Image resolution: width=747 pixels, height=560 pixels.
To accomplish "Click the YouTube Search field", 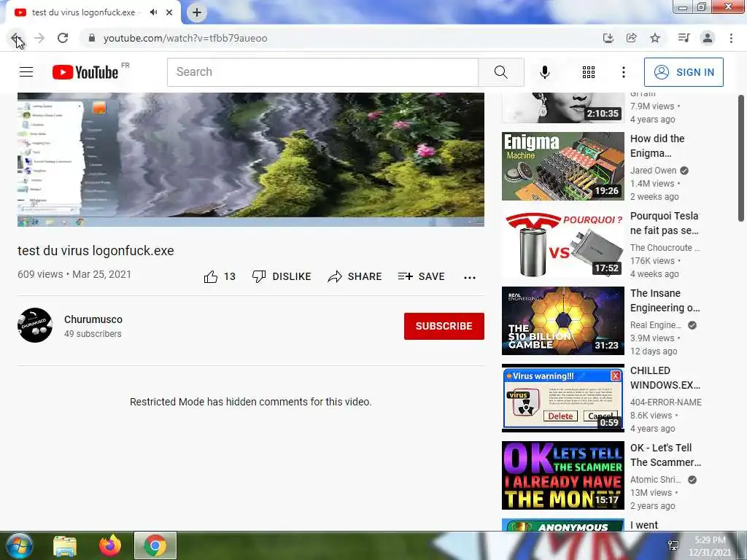I will [322, 72].
